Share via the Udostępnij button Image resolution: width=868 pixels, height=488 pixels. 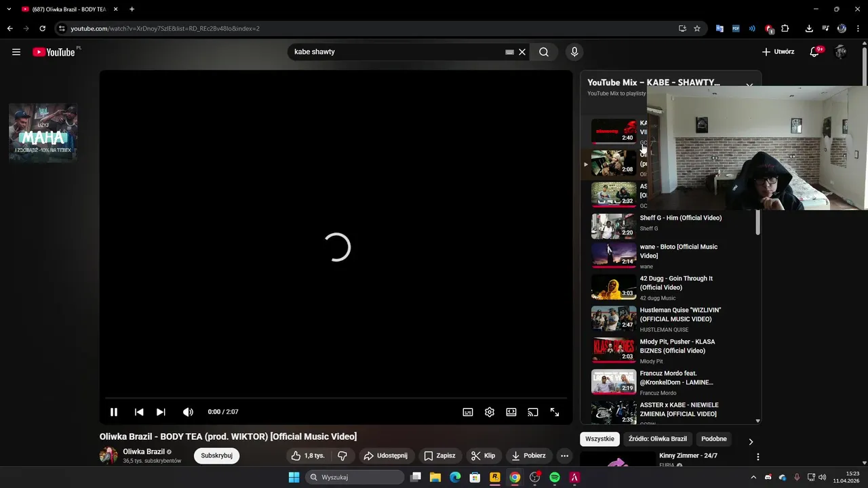386,456
